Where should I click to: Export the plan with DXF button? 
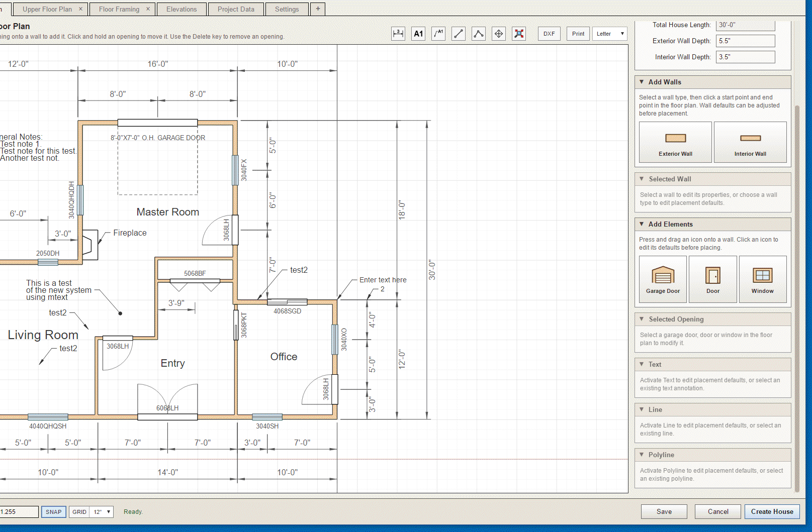tap(549, 34)
